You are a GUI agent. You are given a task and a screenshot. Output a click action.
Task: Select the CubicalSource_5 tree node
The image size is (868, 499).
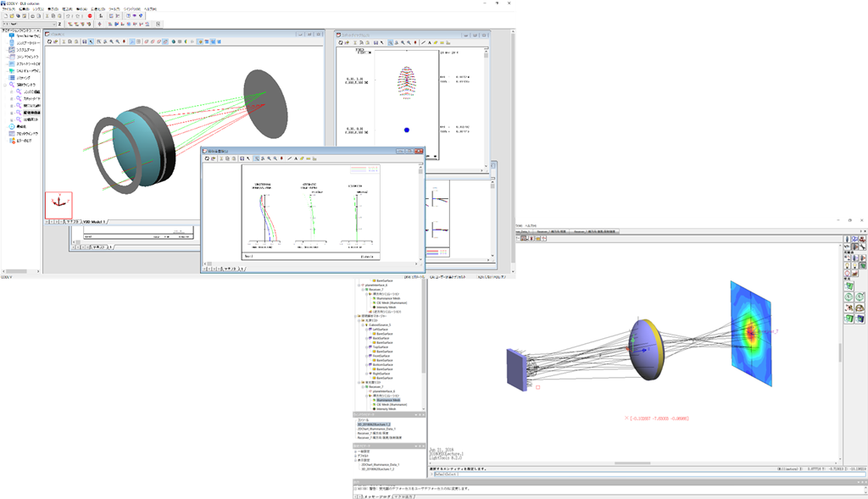[381, 324]
